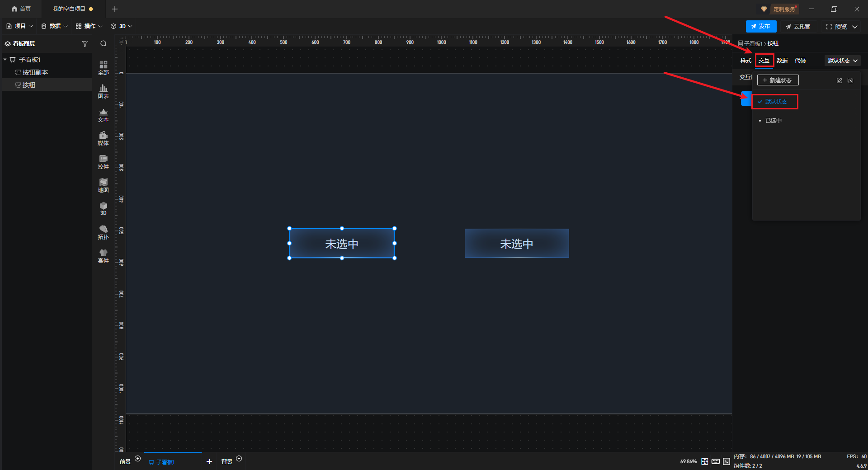The image size is (868, 470).
Task: Select the 默认状态 checked state option
Action: pos(775,102)
